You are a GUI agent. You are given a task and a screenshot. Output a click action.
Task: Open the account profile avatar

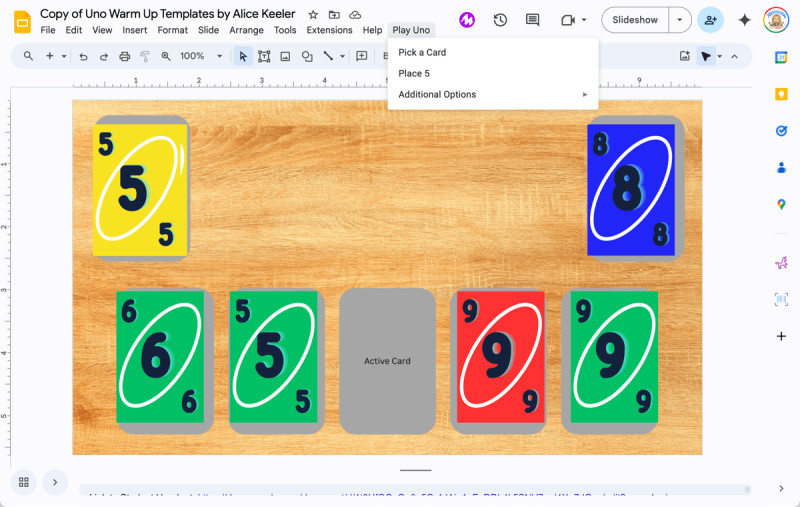776,20
